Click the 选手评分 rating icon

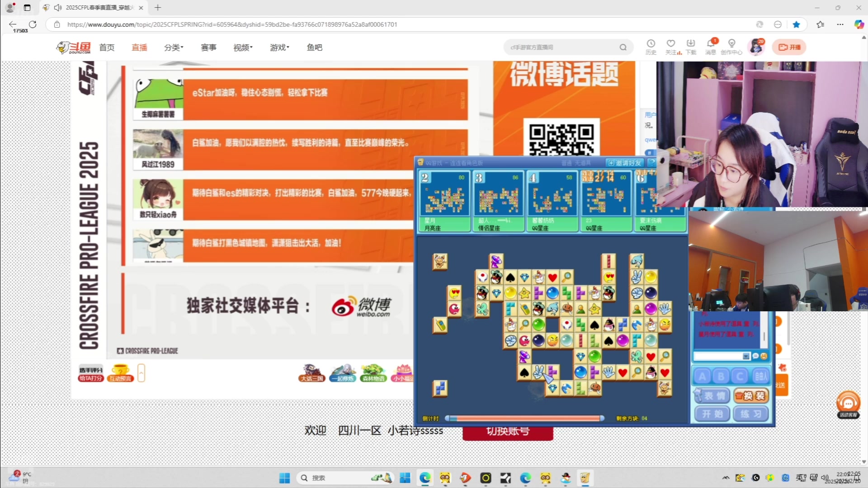click(x=91, y=373)
